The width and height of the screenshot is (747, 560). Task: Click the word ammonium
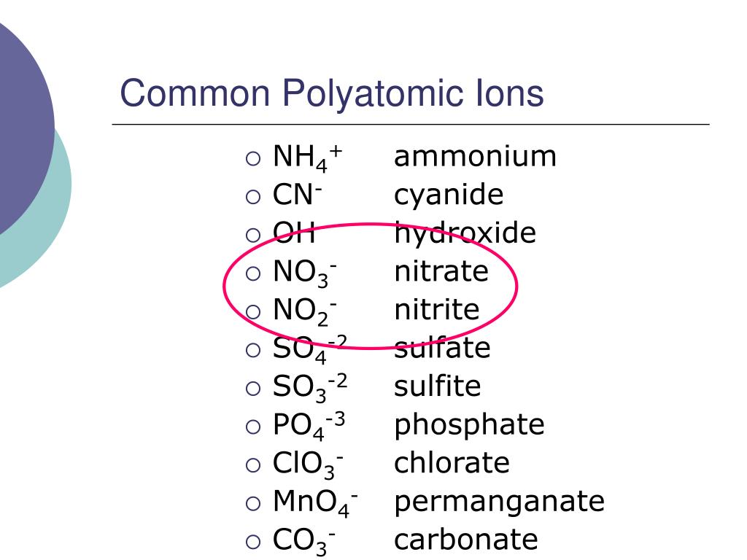pos(475,156)
